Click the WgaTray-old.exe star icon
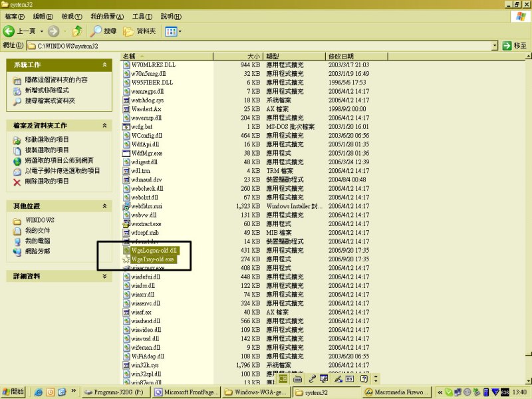The width and height of the screenshot is (532, 399). tap(126, 259)
